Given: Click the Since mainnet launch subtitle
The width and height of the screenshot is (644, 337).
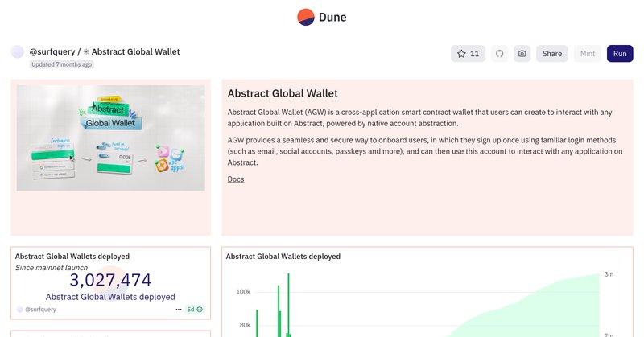Looking at the screenshot, I should point(52,268).
